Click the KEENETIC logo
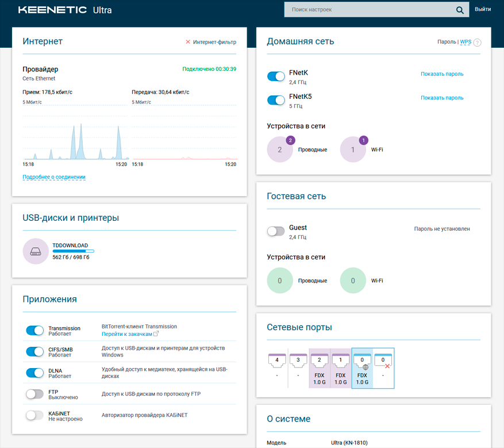504x448 pixels. click(52, 10)
